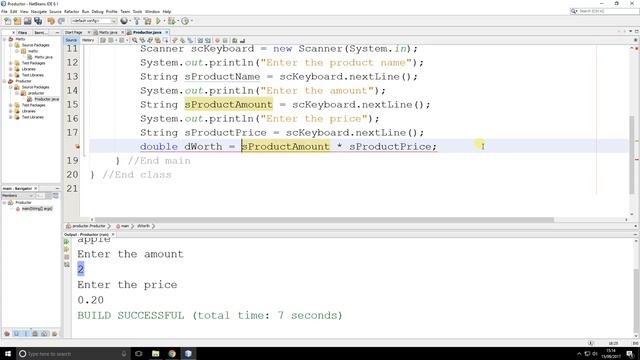This screenshot has width=640, height=360.
Task: Click the Stop icon in Output panel sidebar
Action: coord(67,257)
